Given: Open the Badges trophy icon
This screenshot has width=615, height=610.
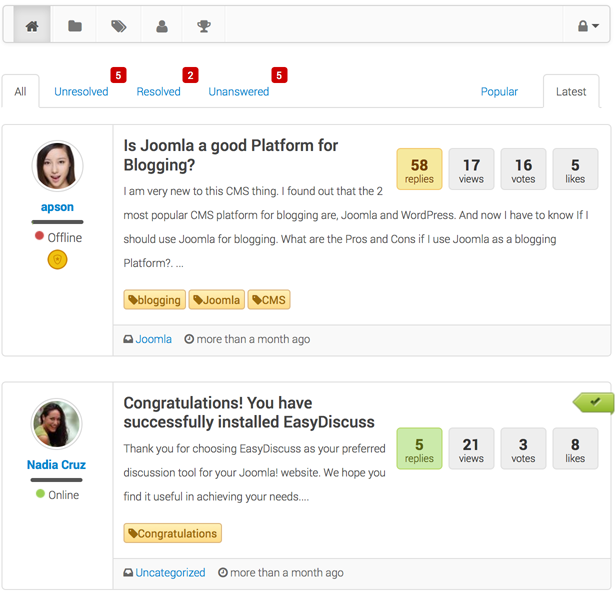Looking at the screenshot, I should click(x=204, y=26).
